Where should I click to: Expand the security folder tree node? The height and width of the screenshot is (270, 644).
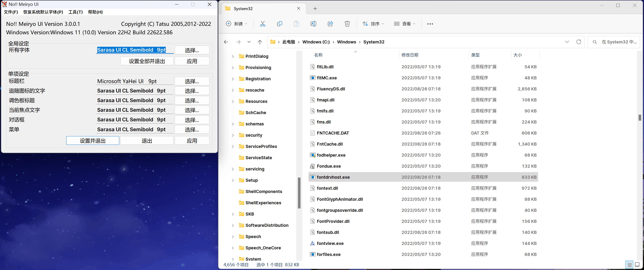pos(233,135)
